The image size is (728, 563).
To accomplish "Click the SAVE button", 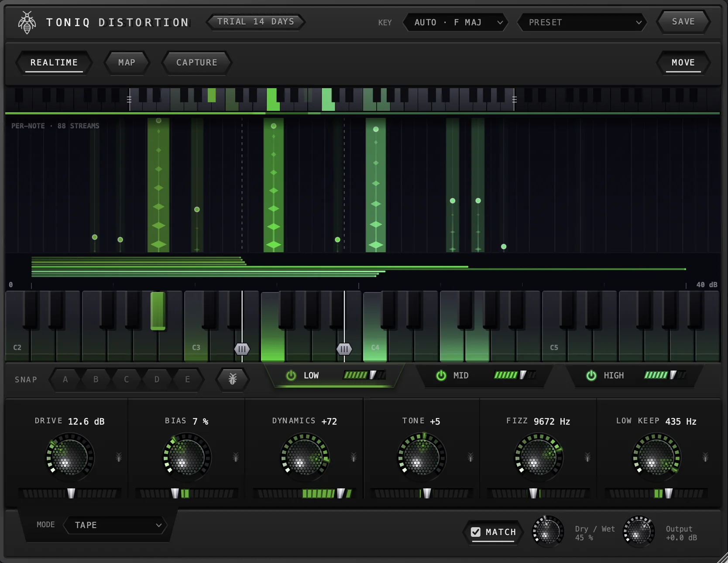I will [x=683, y=22].
